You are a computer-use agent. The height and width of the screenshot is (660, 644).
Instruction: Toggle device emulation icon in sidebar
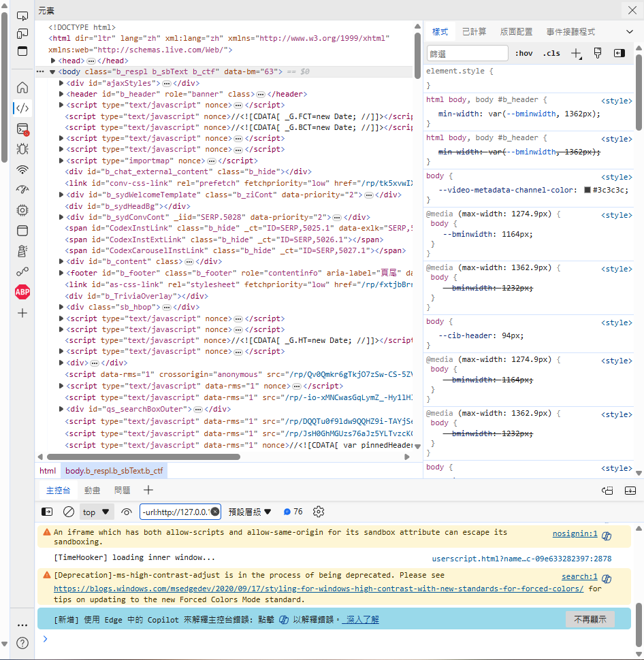pos(22,33)
